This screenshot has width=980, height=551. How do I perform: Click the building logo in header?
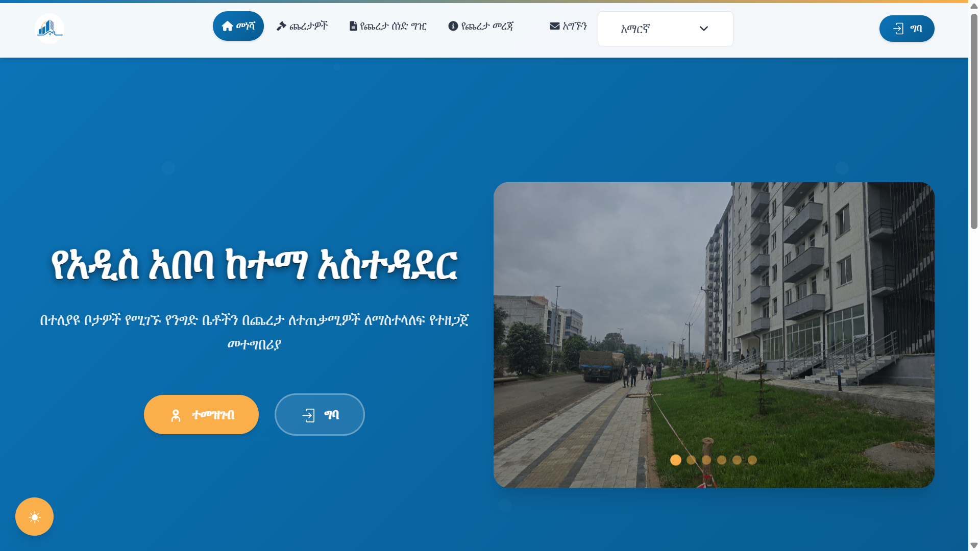pos(49,29)
